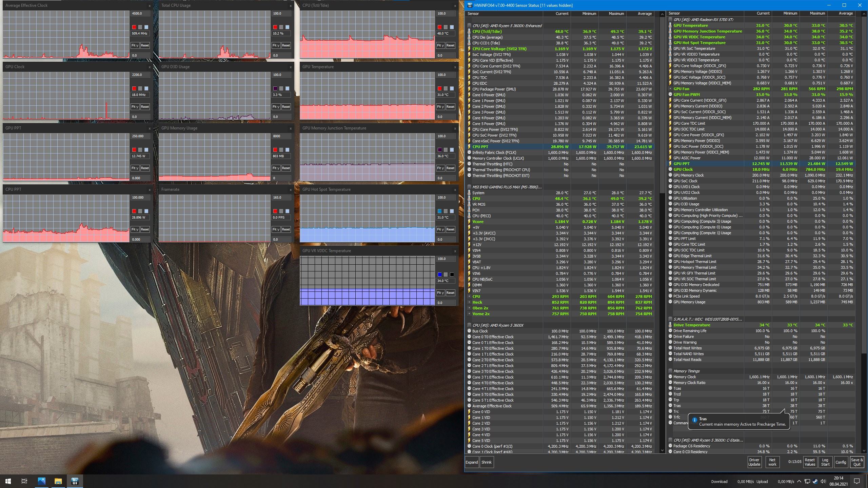Click Reset Values button

click(810, 462)
